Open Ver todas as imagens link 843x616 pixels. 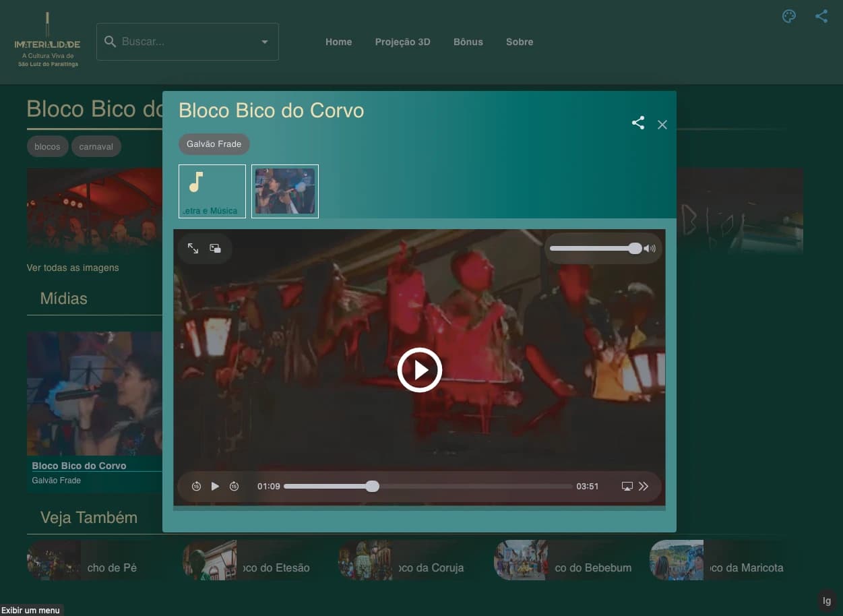[x=73, y=268]
